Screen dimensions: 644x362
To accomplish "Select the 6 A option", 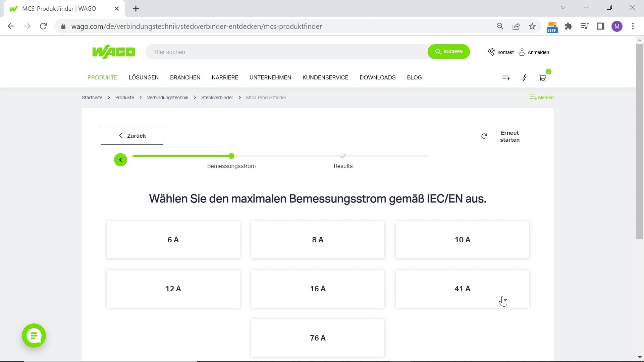I will 173,240.
